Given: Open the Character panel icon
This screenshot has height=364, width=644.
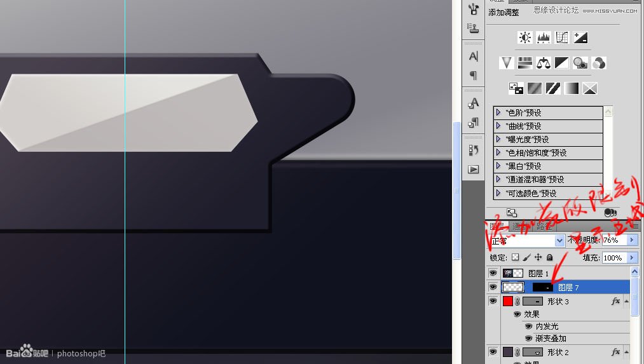Looking at the screenshot, I should coord(474,57).
